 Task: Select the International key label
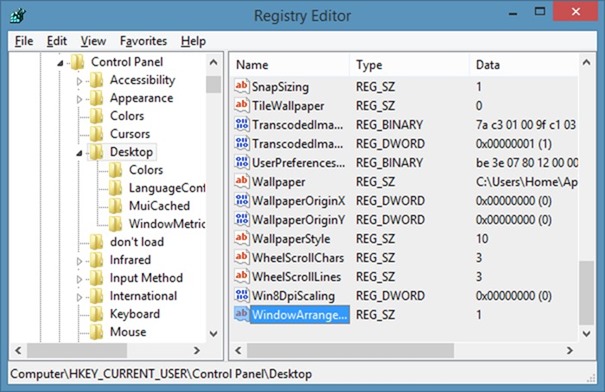tap(143, 296)
